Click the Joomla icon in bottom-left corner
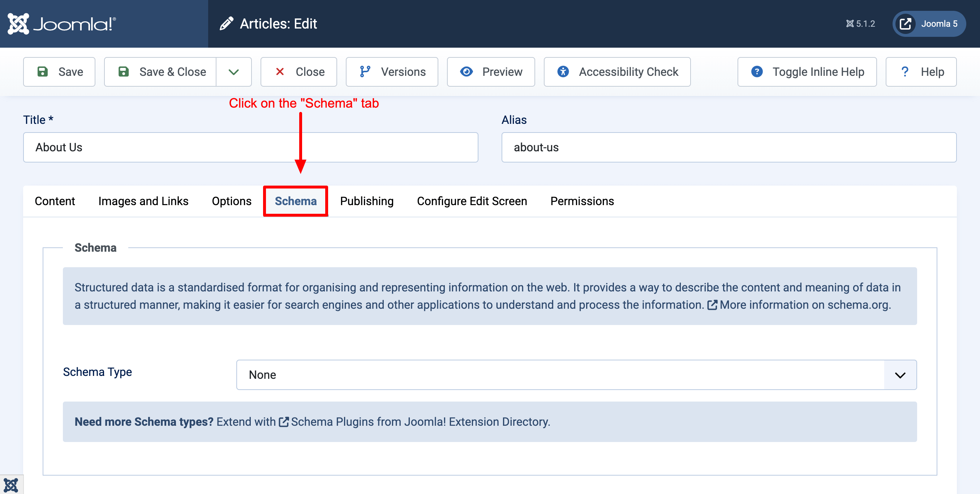The height and width of the screenshot is (494, 980). (11, 485)
